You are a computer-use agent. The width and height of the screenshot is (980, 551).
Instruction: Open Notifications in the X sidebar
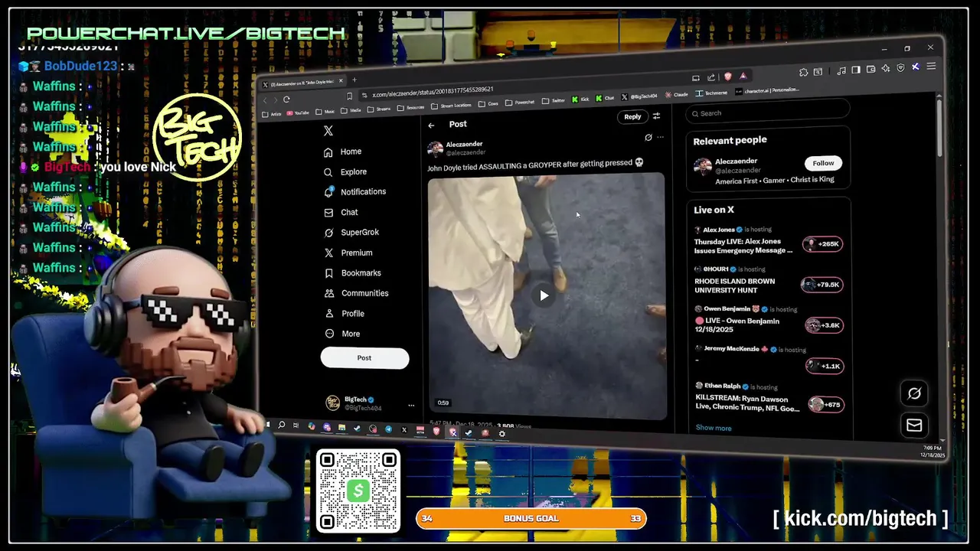354,192
